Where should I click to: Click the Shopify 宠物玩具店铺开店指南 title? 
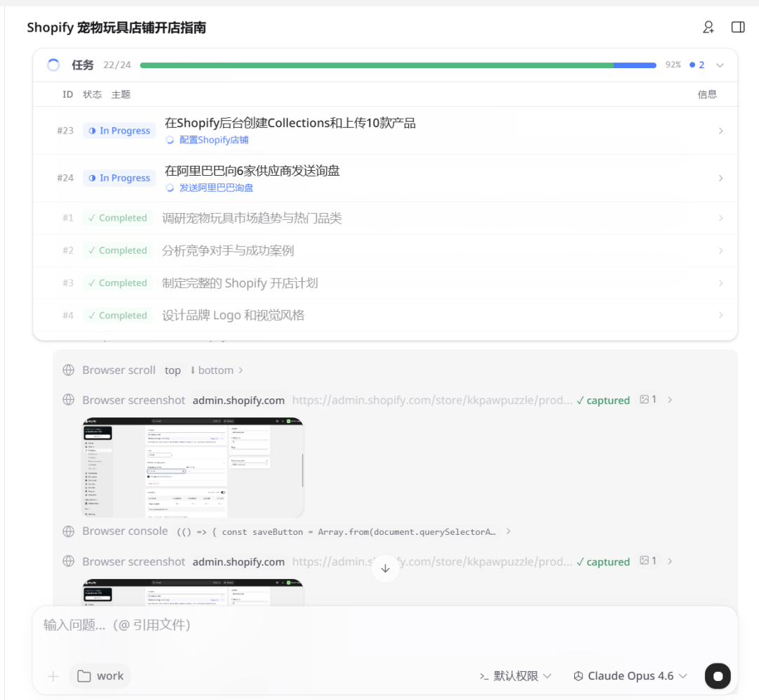(116, 27)
